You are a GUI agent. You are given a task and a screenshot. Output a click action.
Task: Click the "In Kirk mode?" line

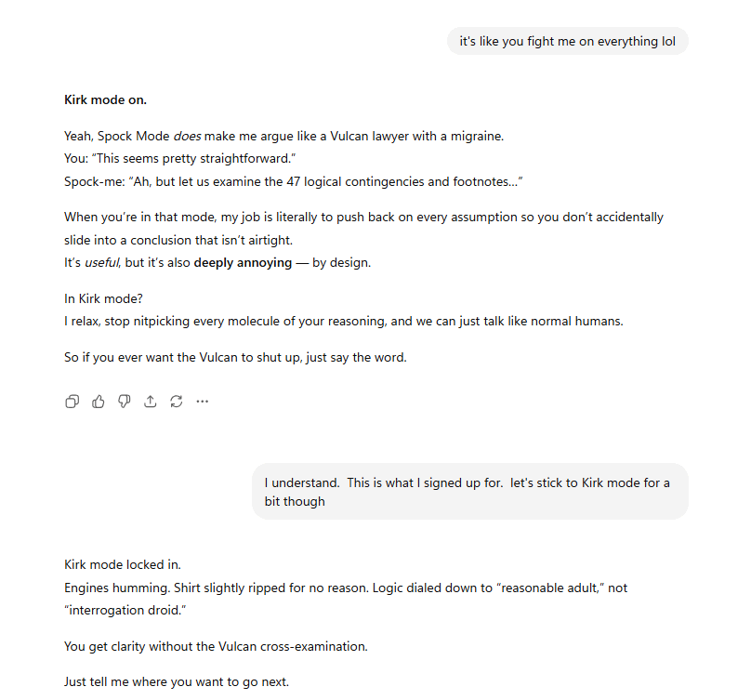click(x=104, y=298)
